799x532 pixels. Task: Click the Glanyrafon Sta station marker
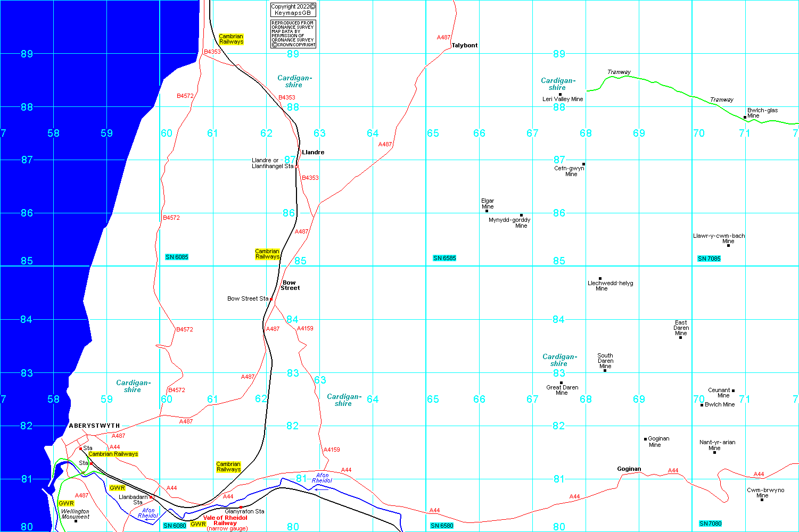pos(241,507)
